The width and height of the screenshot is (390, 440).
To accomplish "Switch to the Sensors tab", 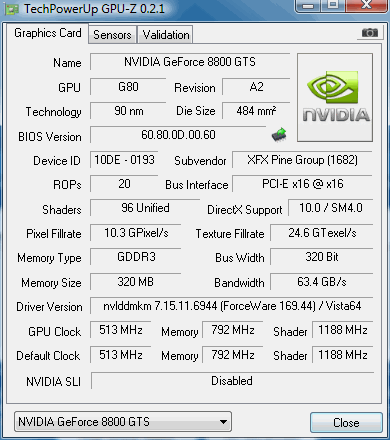I will coord(112,35).
